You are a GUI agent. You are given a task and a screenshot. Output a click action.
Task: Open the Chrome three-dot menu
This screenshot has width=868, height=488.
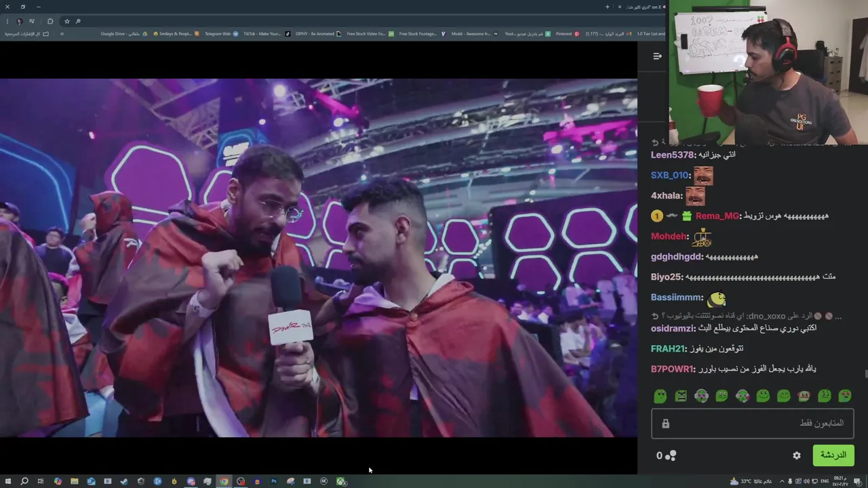[7, 22]
